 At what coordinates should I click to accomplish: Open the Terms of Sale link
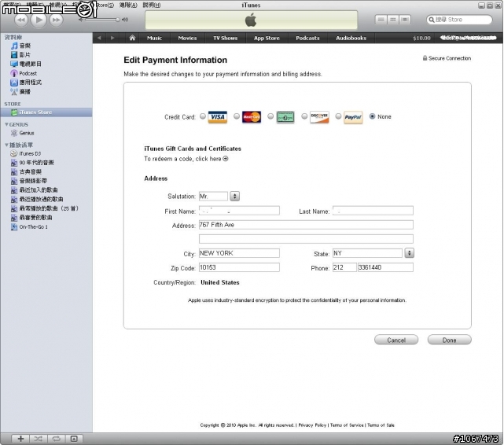pyautogui.click(x=381, y=425)
